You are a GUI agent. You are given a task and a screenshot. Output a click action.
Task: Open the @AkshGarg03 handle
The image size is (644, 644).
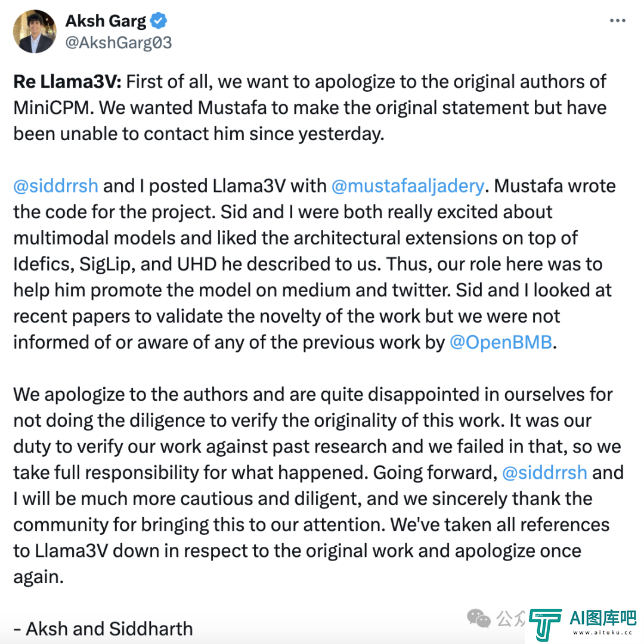119,43
